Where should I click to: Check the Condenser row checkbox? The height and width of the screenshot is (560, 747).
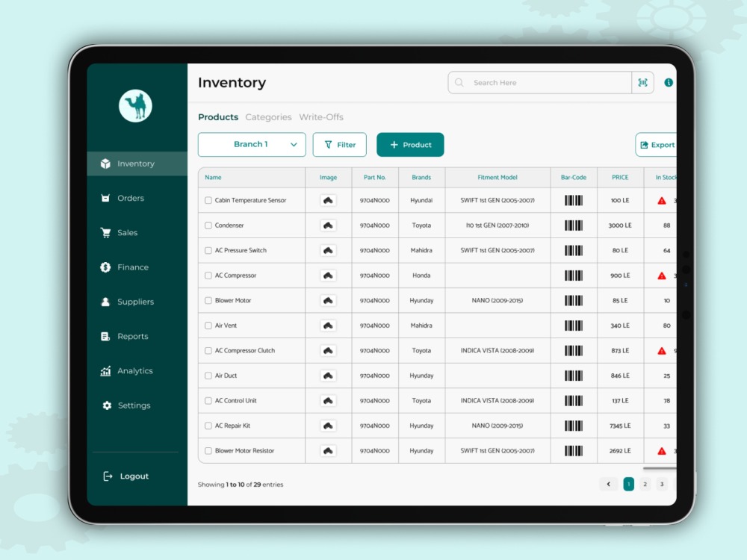pos(208,225)
